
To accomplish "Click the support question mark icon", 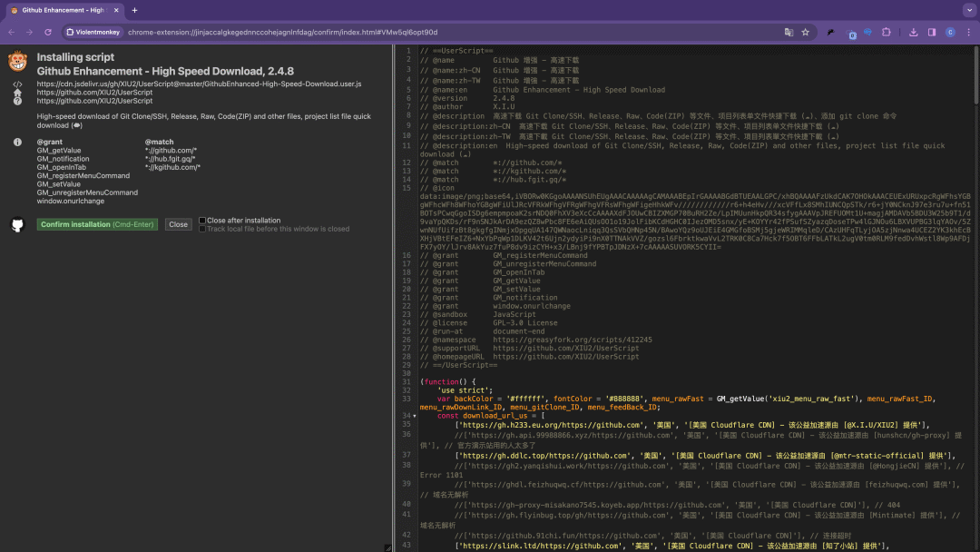I will coord(17,101).
